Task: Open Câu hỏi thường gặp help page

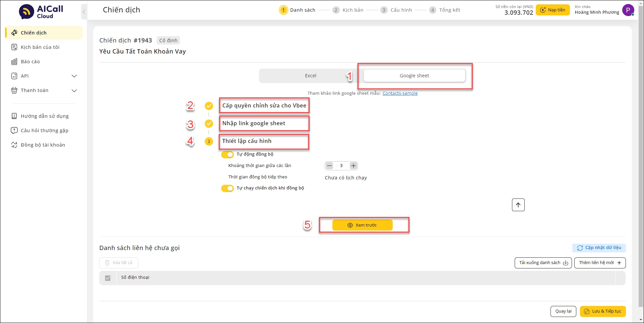Action: [44, 131]
